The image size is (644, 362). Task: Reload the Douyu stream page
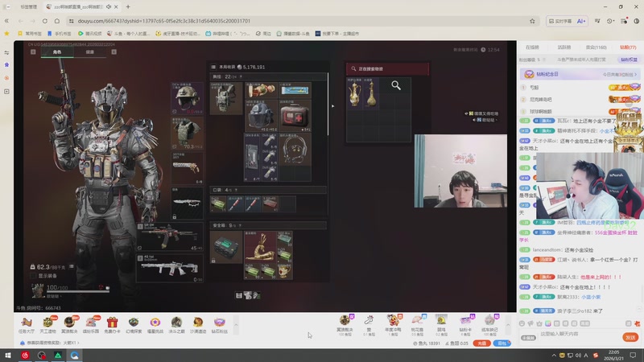(x=45, y=21)
